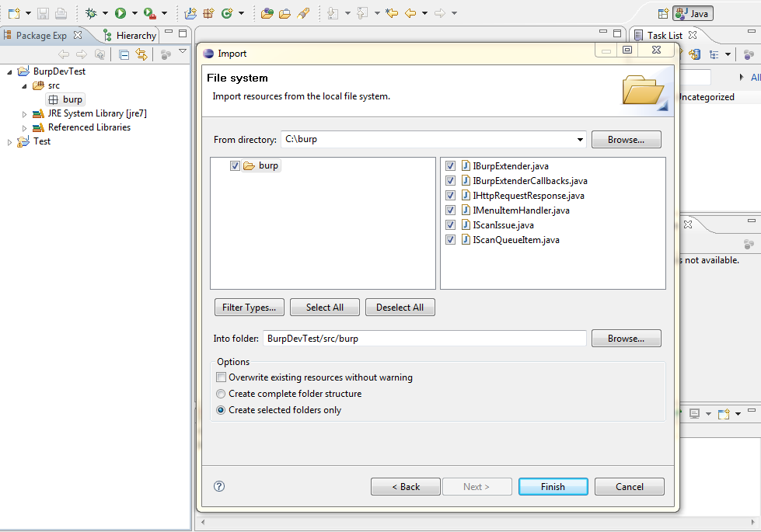761x532 pixels.
Task: Expand JRE System Library node
Action: pos(24,114)
